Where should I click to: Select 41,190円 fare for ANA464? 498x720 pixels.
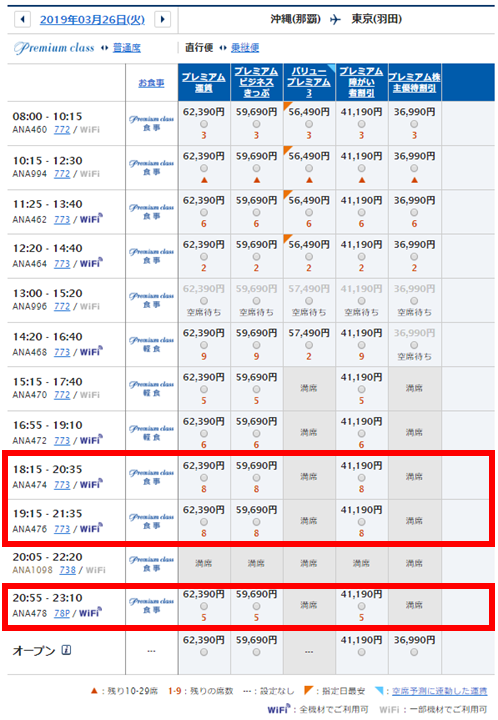pyautogui.click(x=361, y=257)
